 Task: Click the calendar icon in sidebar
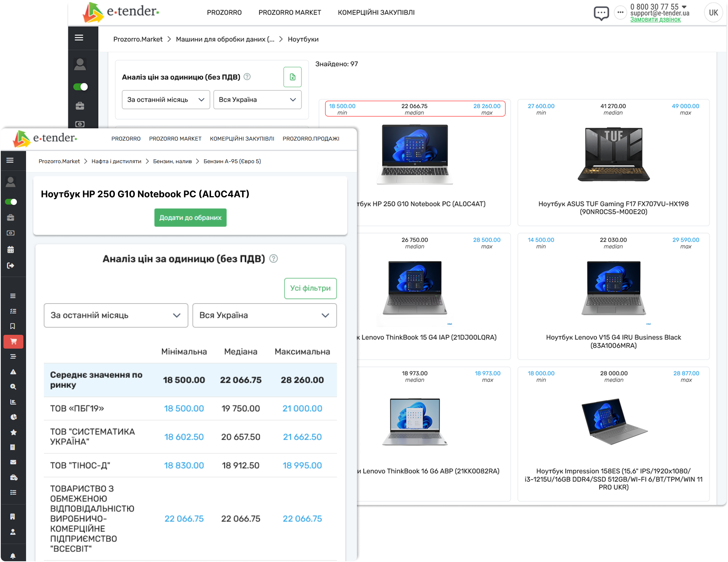11,249
